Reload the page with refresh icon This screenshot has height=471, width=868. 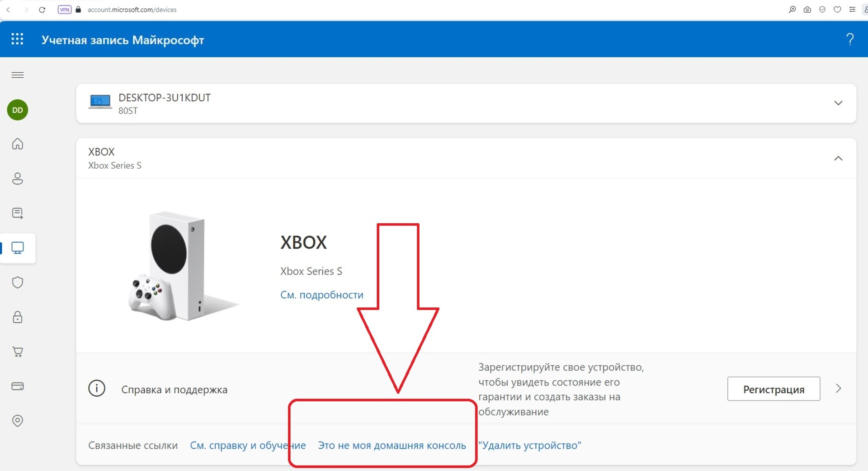[42, 9]
